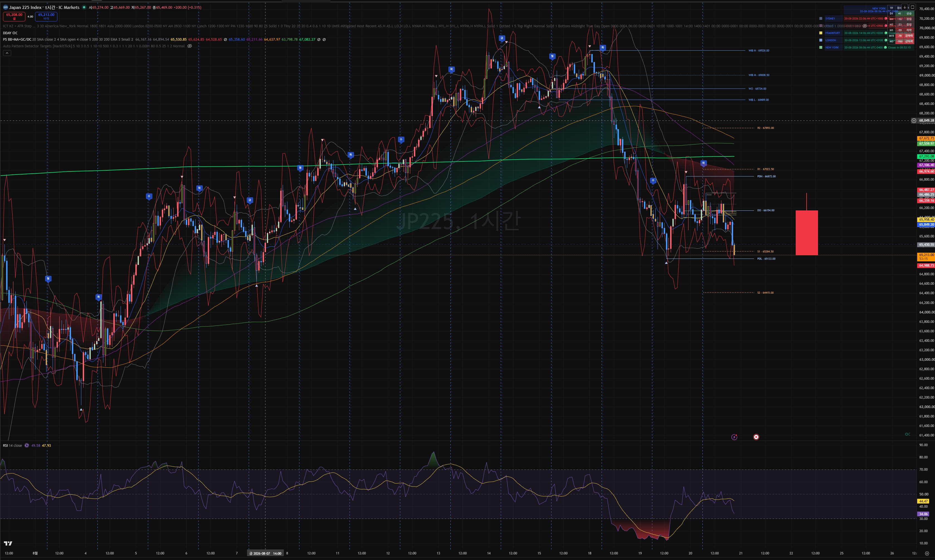
Task: Click the bracket-frame button next to the down arrow
Action: click(912, 7)
